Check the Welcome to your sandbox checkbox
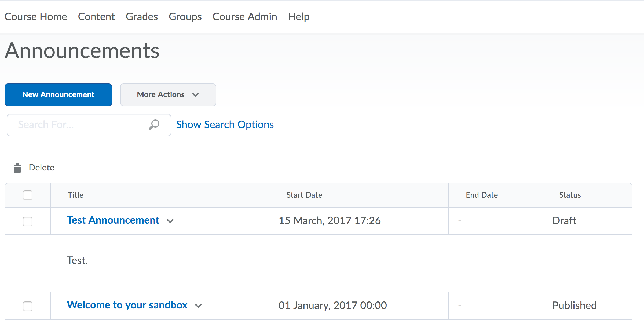Viewport: 644px width, 320px height. click(x=28, y=306)
